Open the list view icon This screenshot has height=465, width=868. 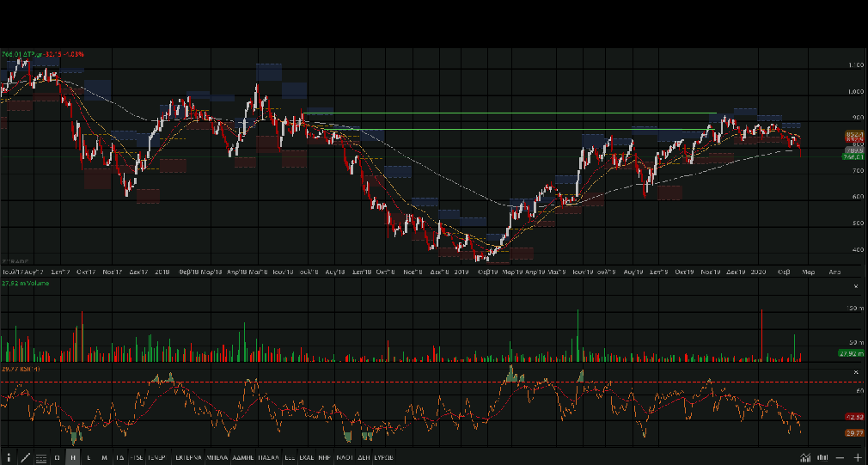pos(40,457)
